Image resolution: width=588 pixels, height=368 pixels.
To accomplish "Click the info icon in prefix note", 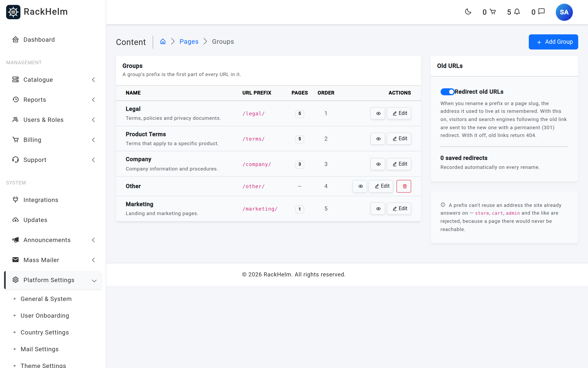I will pyautogui.click(x=443, y=205).
